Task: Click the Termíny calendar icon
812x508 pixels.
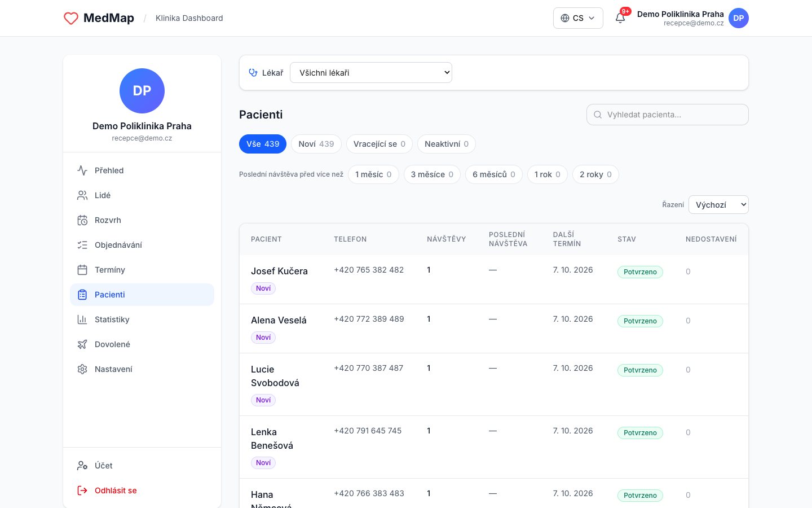Action: tap(82, 270)
